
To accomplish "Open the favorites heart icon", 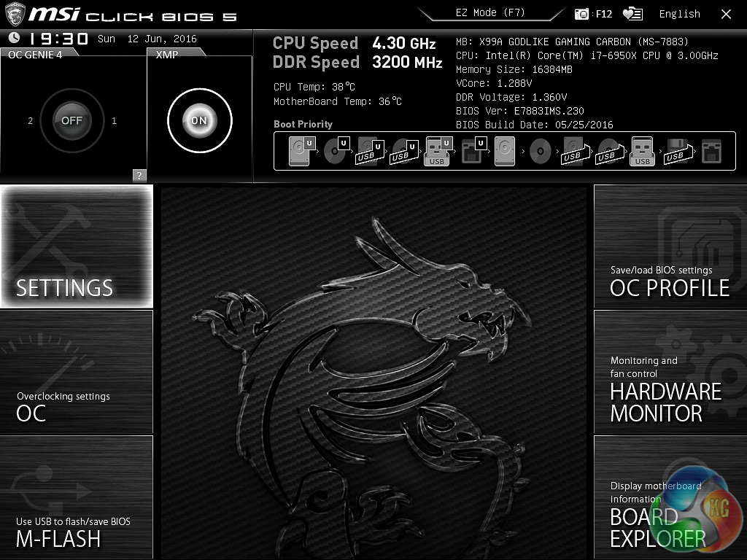I will point(632,14).
